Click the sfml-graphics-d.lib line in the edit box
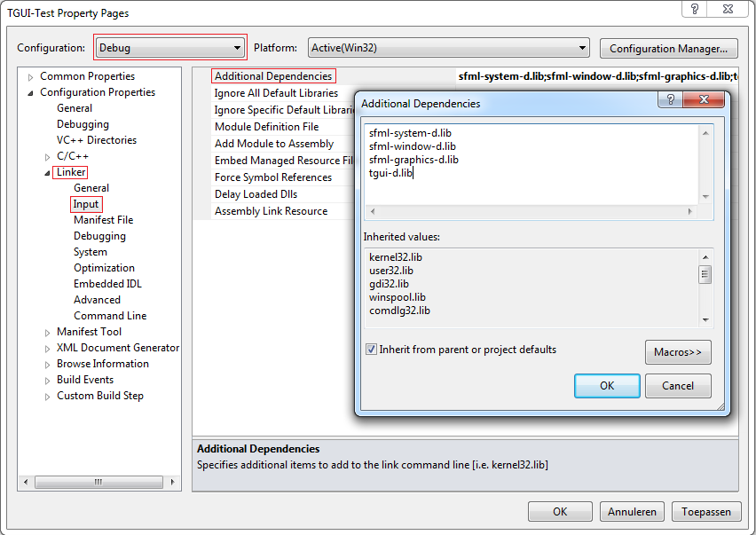Image resolution: width=756 pixels, height=535 pixels. click(413, 160)
